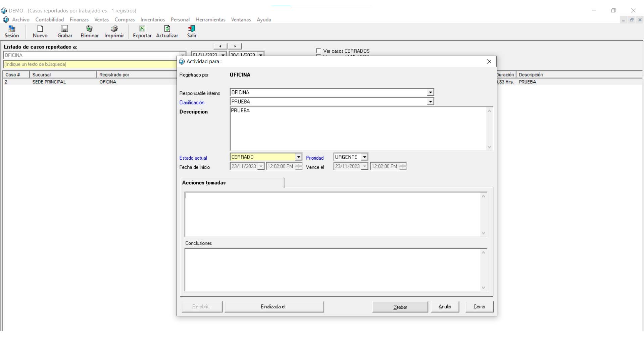The image size is (644, 337).
Task: Open the Prioridad dropdown
Action: click(x=364, y=157)
